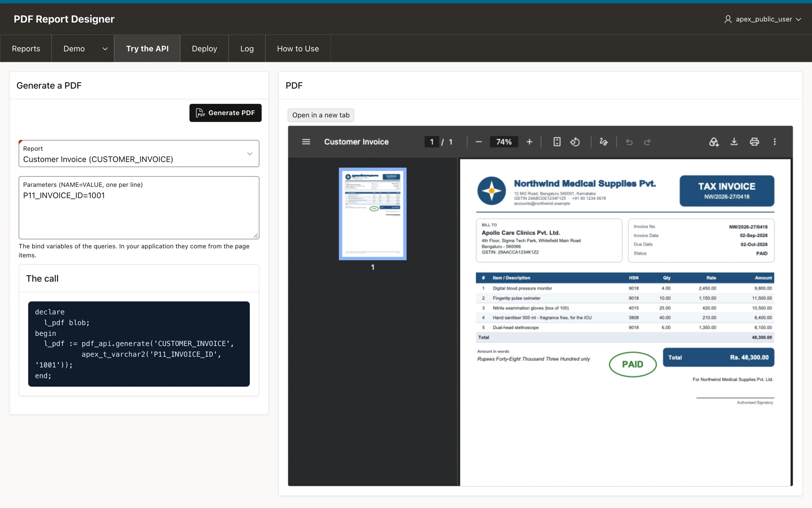Click the Amount column header
Viewport: 812px width, 508px height.
coord(763,278)
